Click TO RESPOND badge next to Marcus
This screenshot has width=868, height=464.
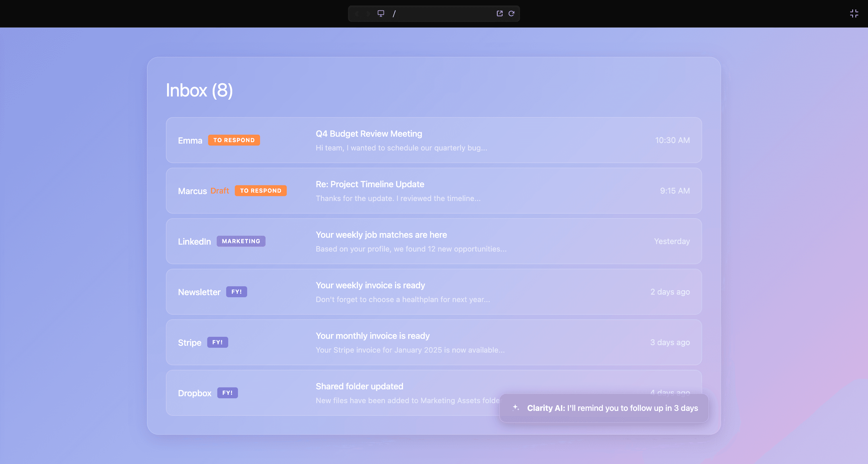pos(260,191)
